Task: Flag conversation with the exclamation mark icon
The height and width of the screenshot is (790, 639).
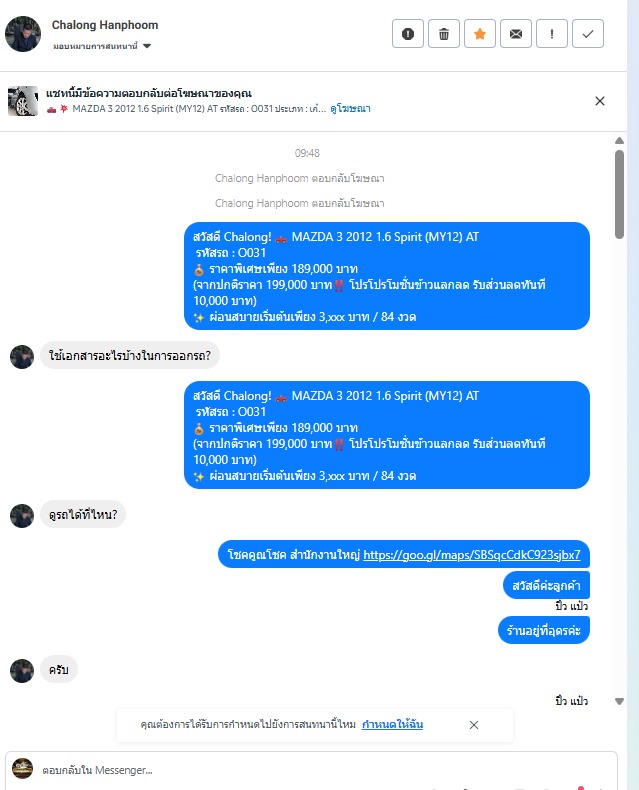Action: (552, 34)
